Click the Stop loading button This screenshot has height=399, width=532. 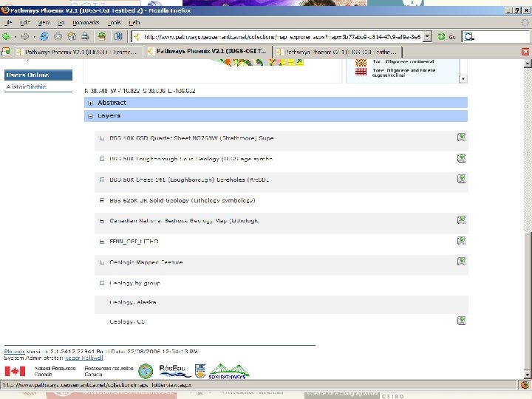[58, 36]
